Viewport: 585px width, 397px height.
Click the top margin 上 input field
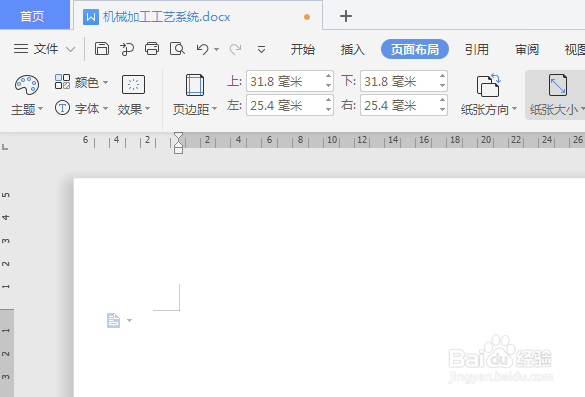point(285,81)
